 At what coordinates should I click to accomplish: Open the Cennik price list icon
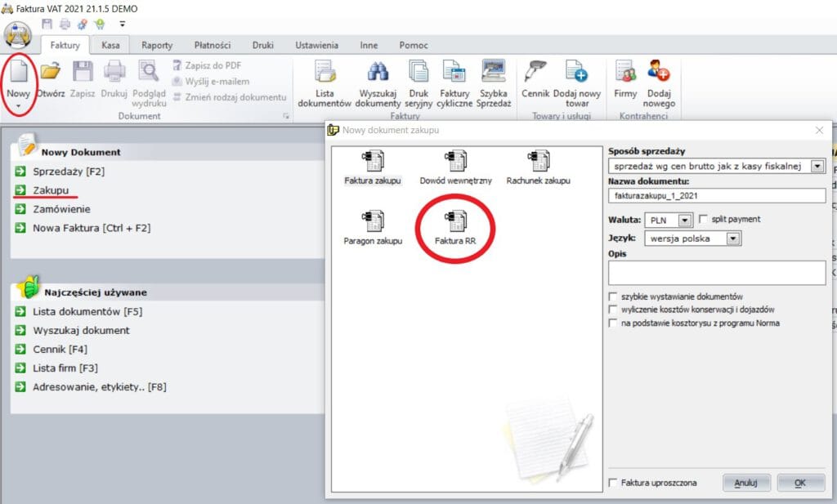tap(535, 75)
